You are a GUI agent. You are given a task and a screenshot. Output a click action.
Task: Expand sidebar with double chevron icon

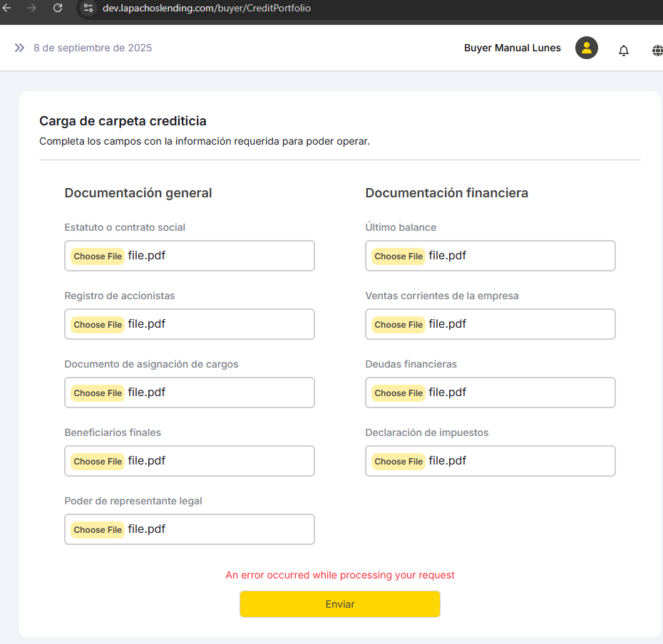19,48
